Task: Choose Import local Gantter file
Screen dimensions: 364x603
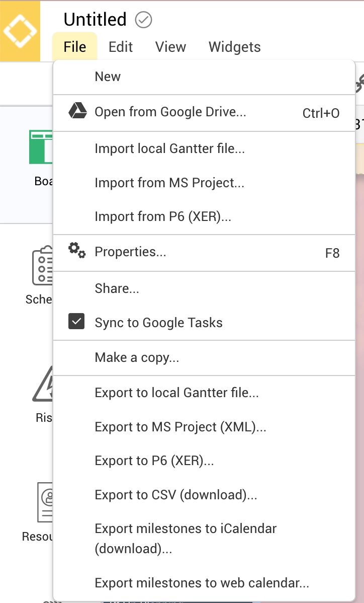Action: [x=204, y=148]
